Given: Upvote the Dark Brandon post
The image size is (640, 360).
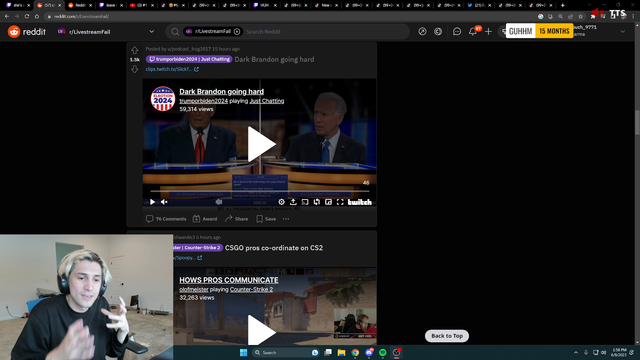Looking at the screenshot, I should [x=135, y=51].
